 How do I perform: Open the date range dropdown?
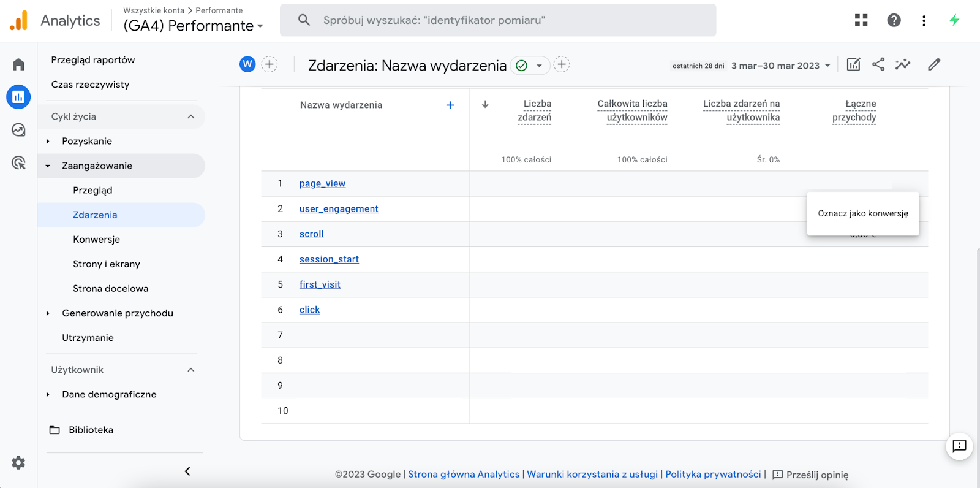781,66
